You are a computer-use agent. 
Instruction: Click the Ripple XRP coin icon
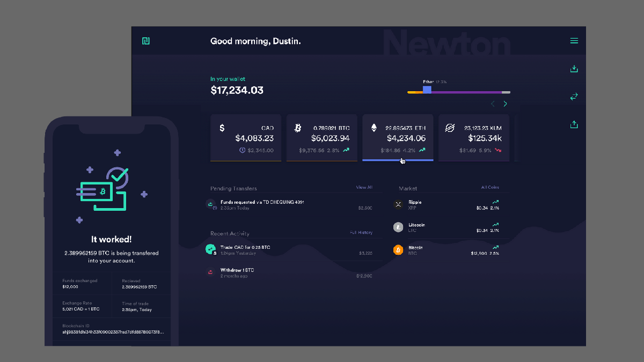(398, 204)
